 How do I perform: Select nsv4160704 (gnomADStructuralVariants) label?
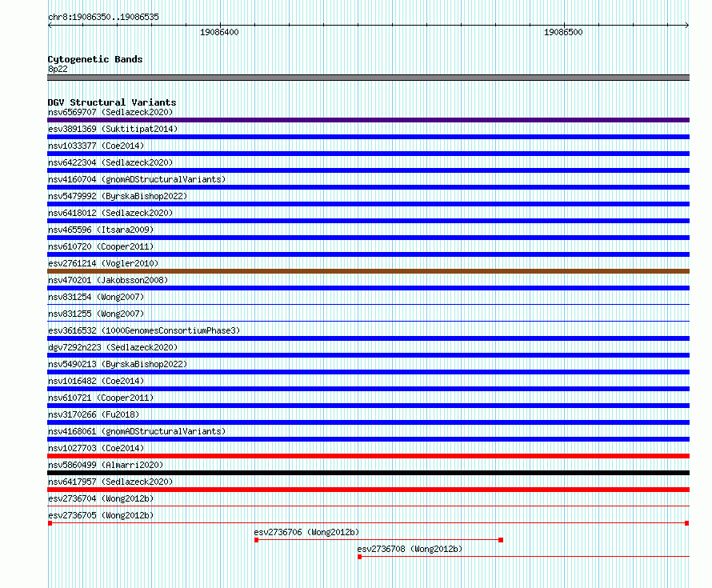point(137,179)
